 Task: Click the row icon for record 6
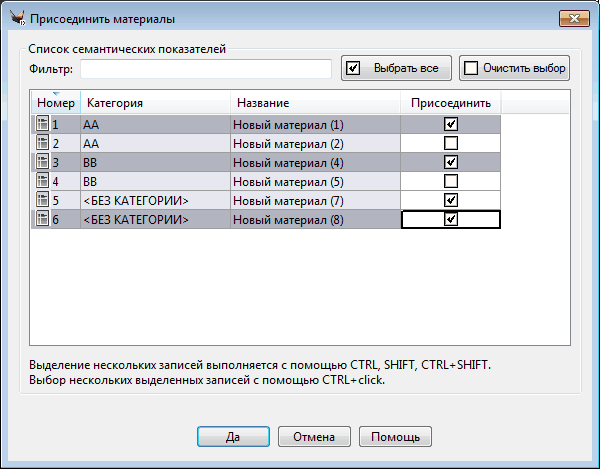[x=42, y=219]
